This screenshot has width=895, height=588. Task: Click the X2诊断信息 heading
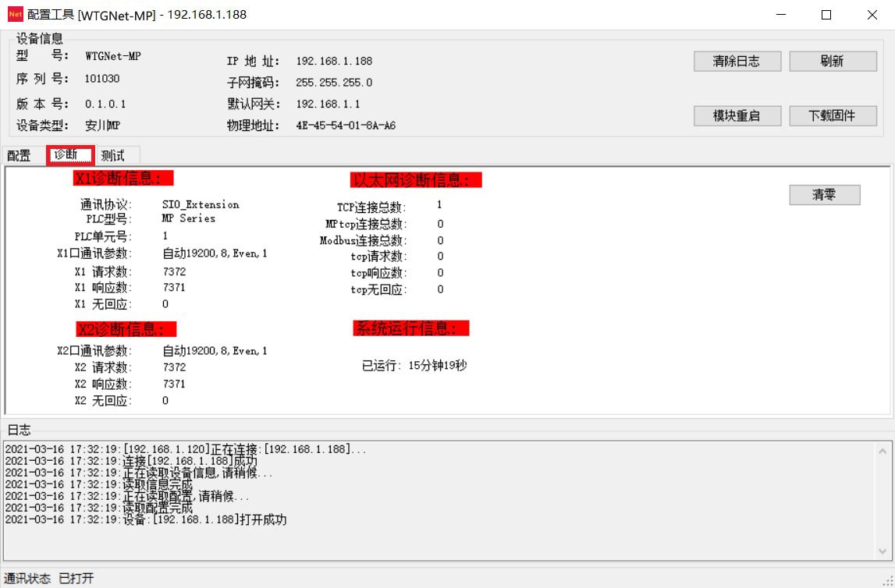pos(126,328)
